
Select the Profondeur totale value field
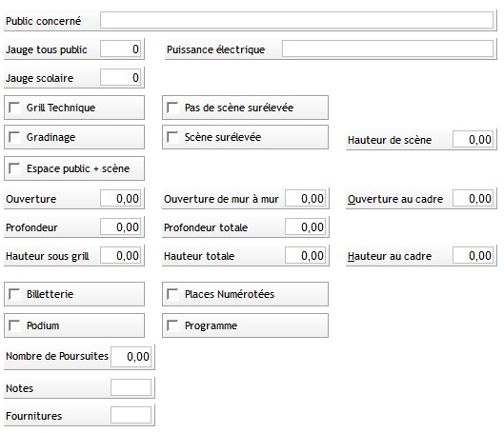coord(305,226)
